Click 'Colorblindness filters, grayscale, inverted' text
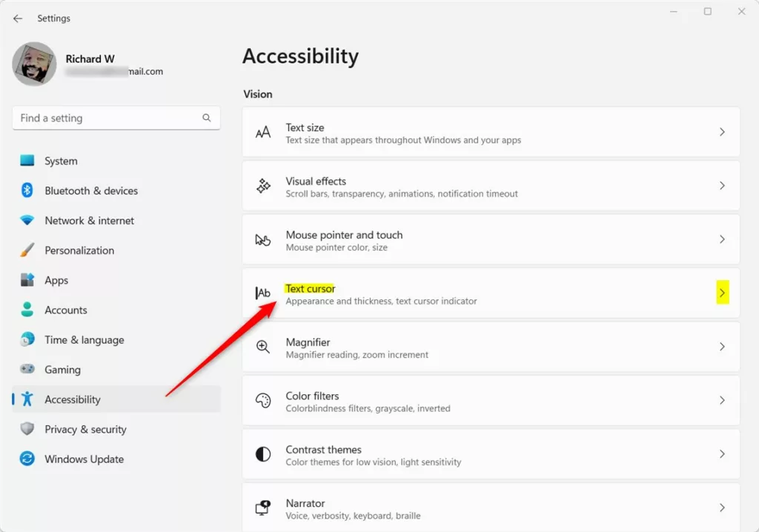This screenshot has height=532, width=759. [x=368, y=408]
